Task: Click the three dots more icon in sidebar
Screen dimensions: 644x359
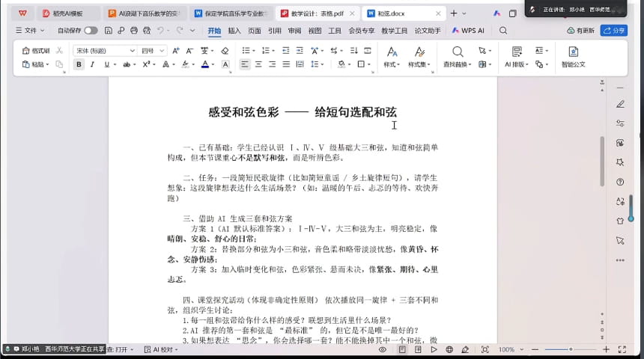Action: tap(620, 260)
